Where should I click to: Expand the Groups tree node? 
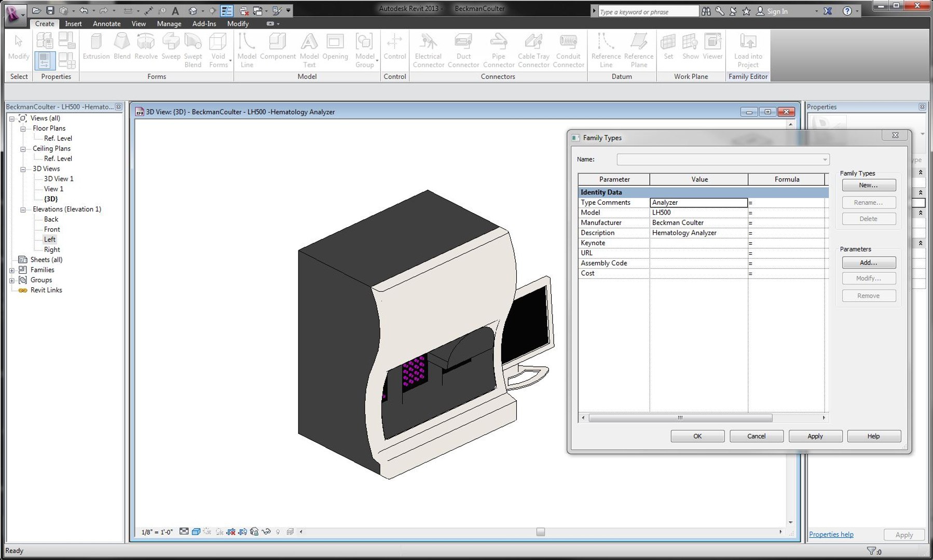click(12, 281)
